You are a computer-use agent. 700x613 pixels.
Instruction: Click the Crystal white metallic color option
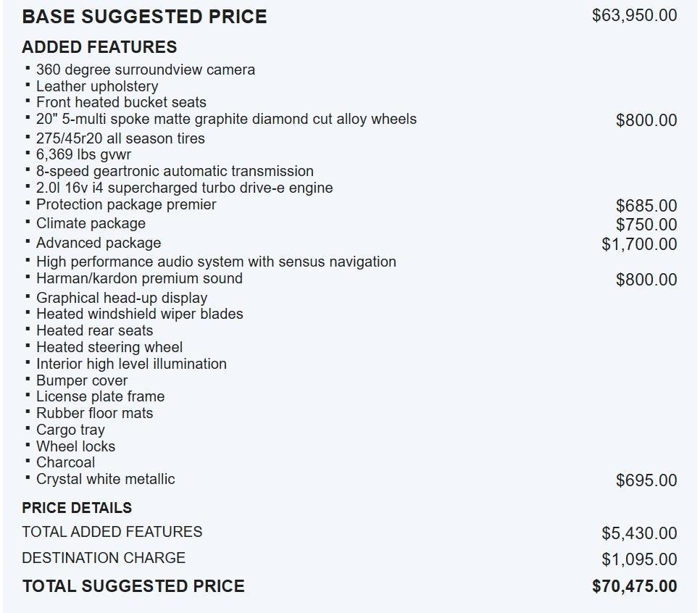tap(105, 479)
